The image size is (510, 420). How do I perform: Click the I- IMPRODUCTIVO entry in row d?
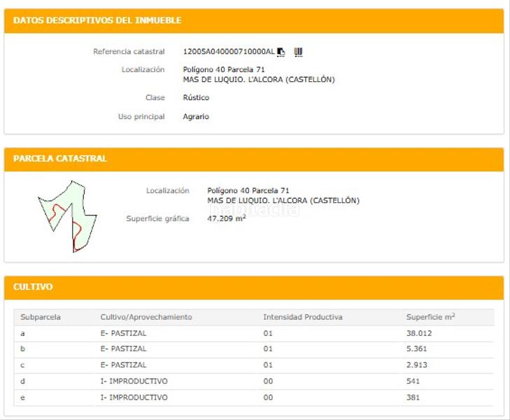click(134, 381)
